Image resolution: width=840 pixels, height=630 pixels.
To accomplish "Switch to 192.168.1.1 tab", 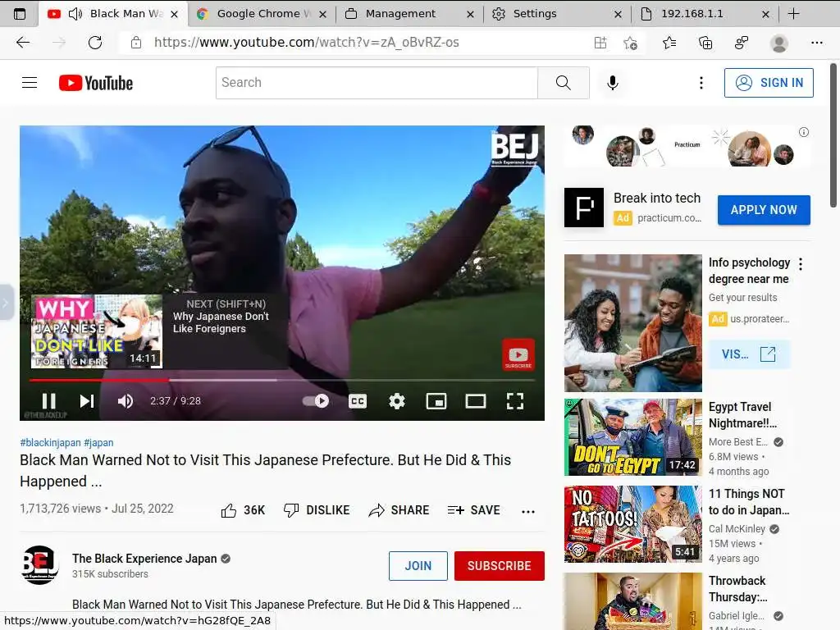I will coord(705,14).
